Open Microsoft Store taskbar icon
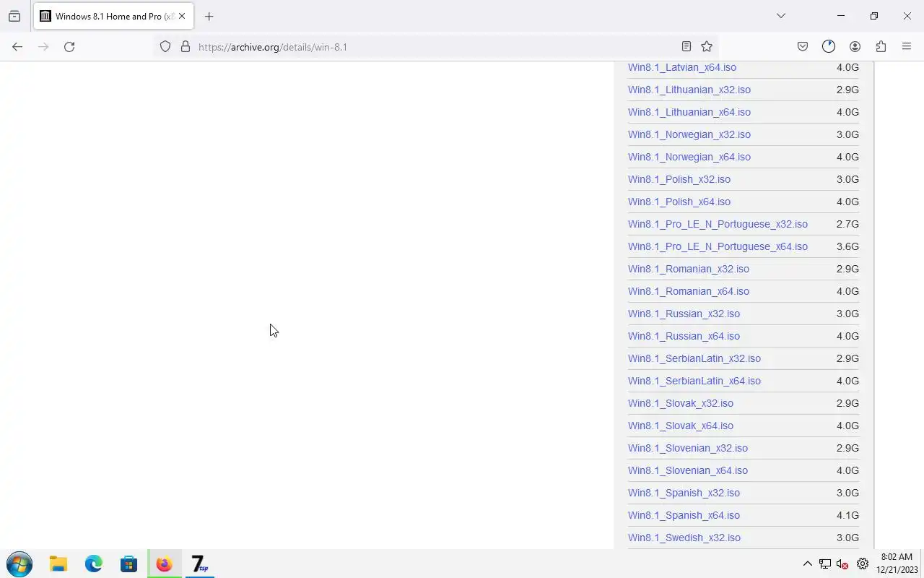The image size is (924, 578). point(128,564)
